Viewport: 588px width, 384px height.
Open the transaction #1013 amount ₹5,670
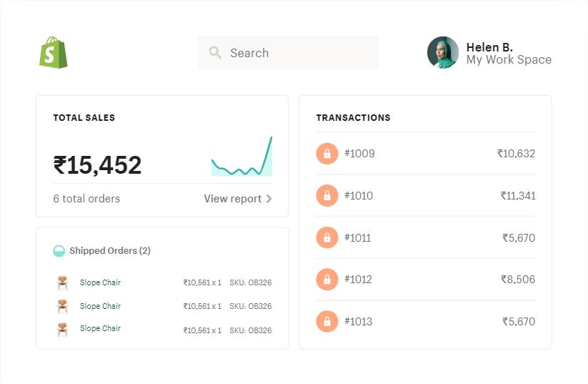click(518, 322)
